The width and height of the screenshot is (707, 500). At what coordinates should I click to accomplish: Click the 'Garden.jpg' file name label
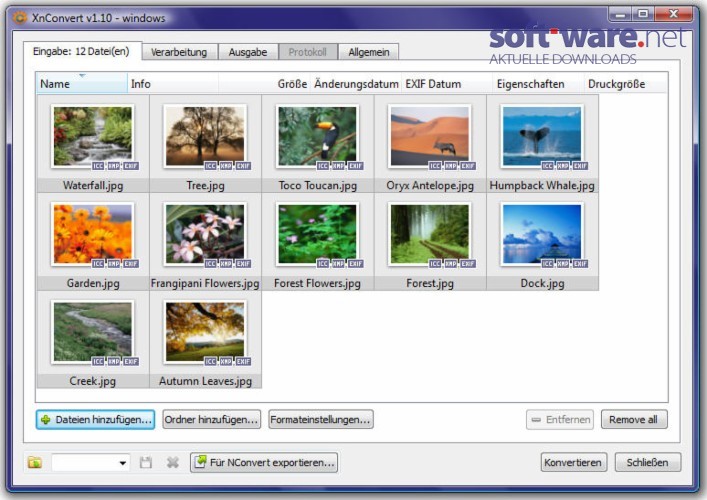[93, 283]
